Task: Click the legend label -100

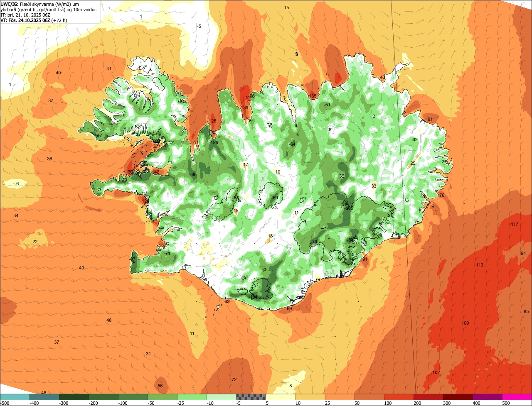Action: [124, 403]
